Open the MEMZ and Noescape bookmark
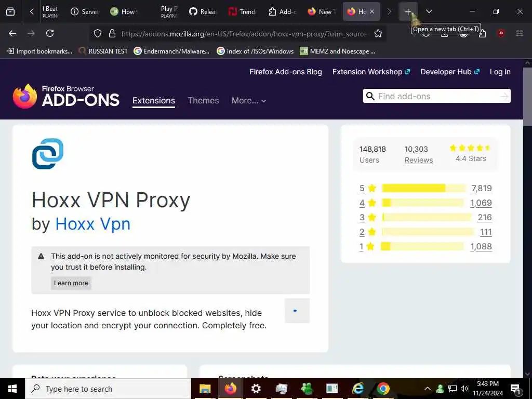Image resolution: width=532 pixels, height=399 pixels. [x=338, y=51]
